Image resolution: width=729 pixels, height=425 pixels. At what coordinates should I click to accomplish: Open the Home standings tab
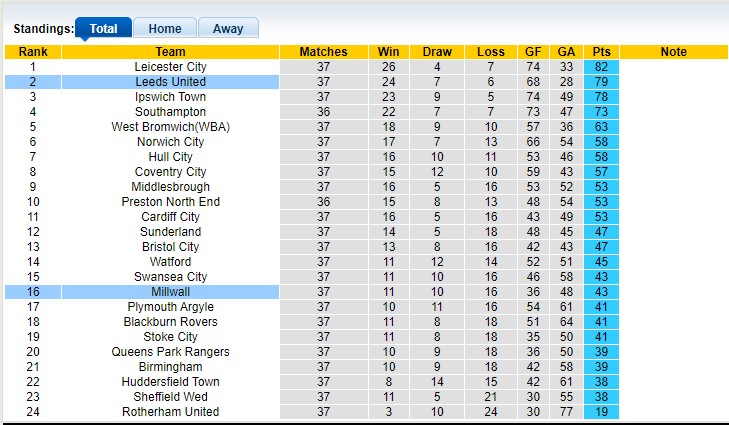click(165, 29)
